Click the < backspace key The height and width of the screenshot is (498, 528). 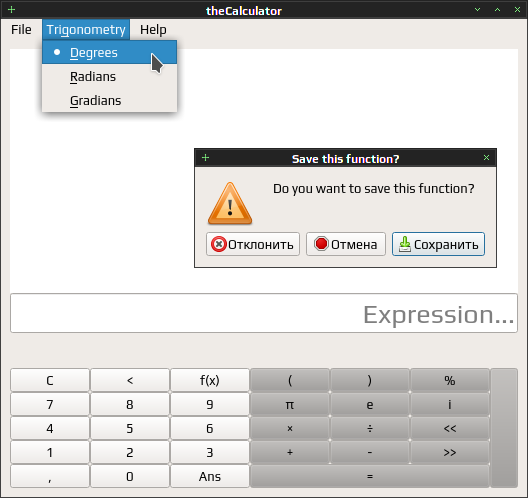pyautogui.click(x=130, y=380)
